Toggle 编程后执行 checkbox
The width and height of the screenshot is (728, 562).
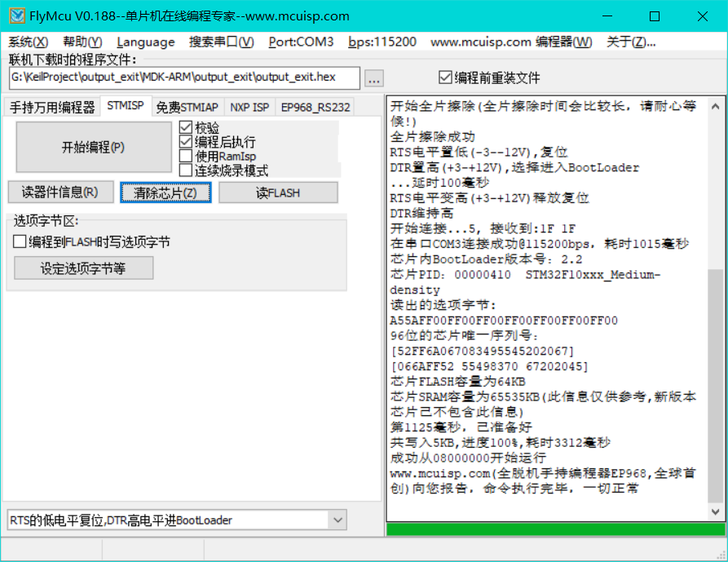pyautogui.click(x=218, y=142)
